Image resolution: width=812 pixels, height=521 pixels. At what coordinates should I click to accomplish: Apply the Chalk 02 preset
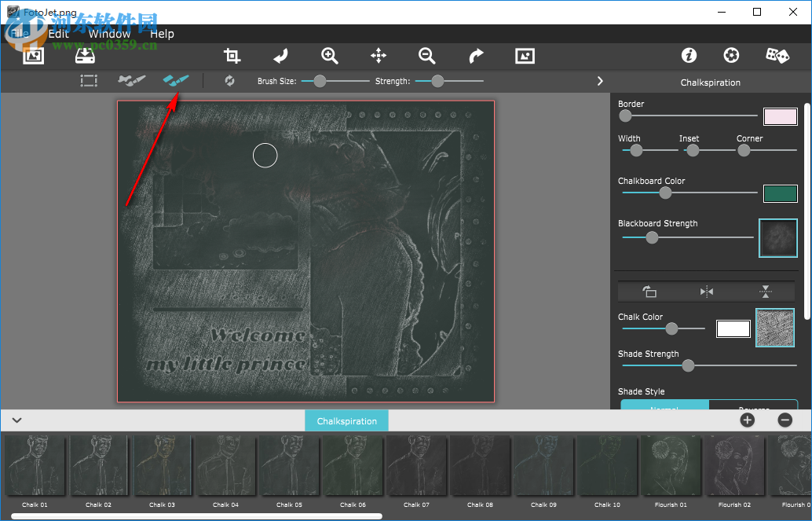point(98,465)
